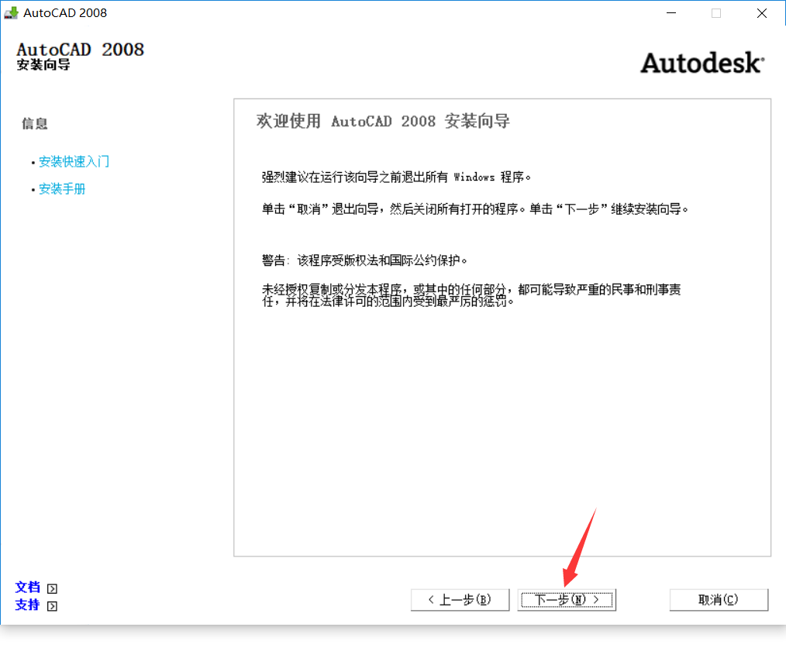
Task: Click the 欢迎使用 AutoCAD 2008 安装向导 heading
Action: coord(383,122)
